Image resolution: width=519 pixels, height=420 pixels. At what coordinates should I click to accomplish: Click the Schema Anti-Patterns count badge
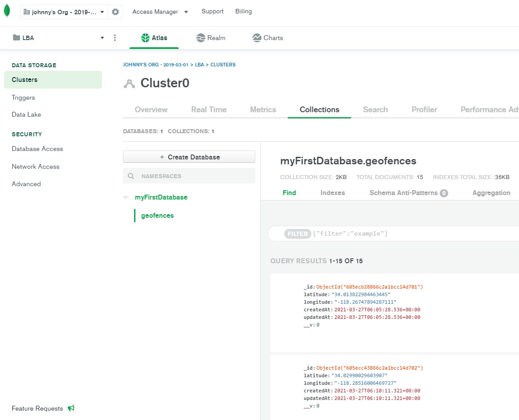[444, 193]
